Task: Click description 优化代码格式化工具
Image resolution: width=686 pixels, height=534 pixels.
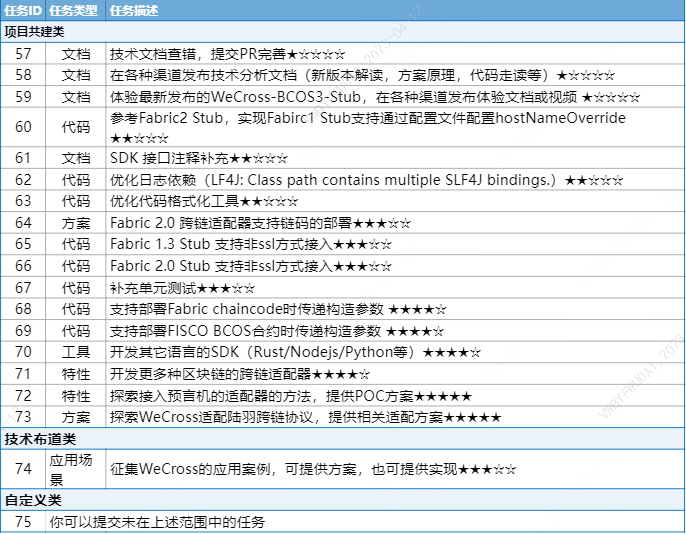Action: tap(204, 201)
